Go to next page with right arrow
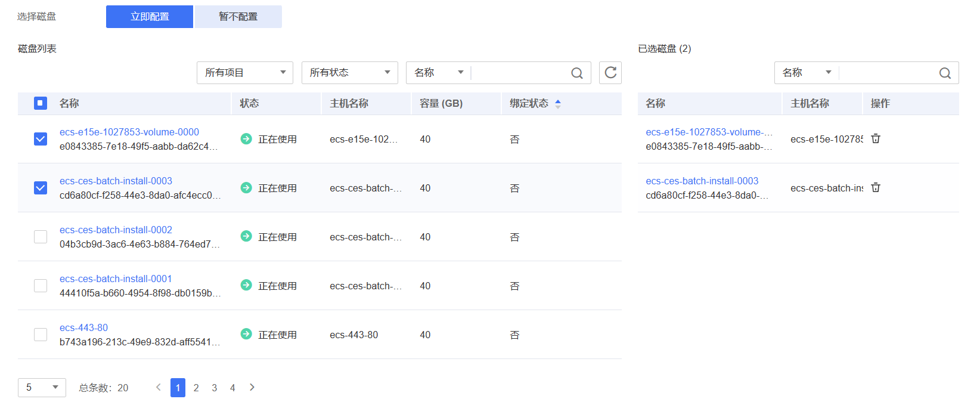 pos(252,388)
